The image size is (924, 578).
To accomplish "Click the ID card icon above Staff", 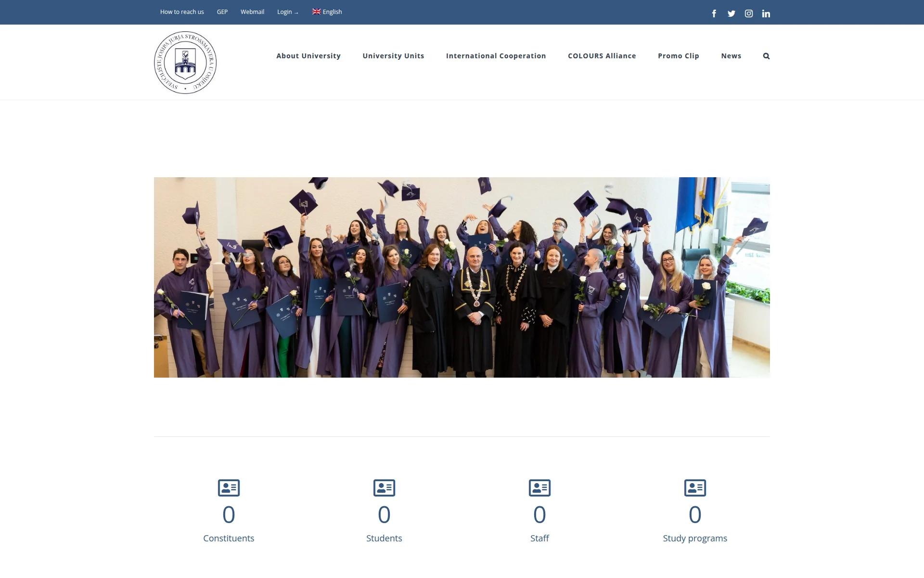I will coord(539,488).
